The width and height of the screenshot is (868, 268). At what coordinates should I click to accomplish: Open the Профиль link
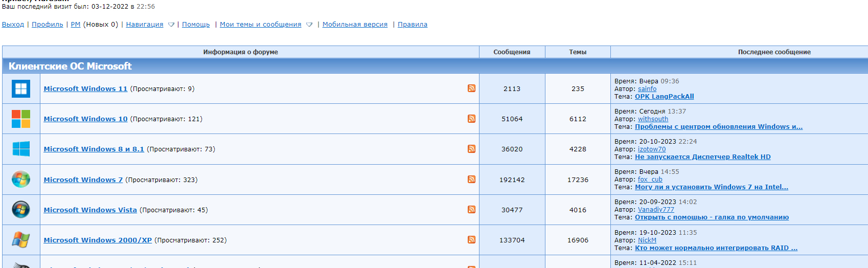coord(48,24)
